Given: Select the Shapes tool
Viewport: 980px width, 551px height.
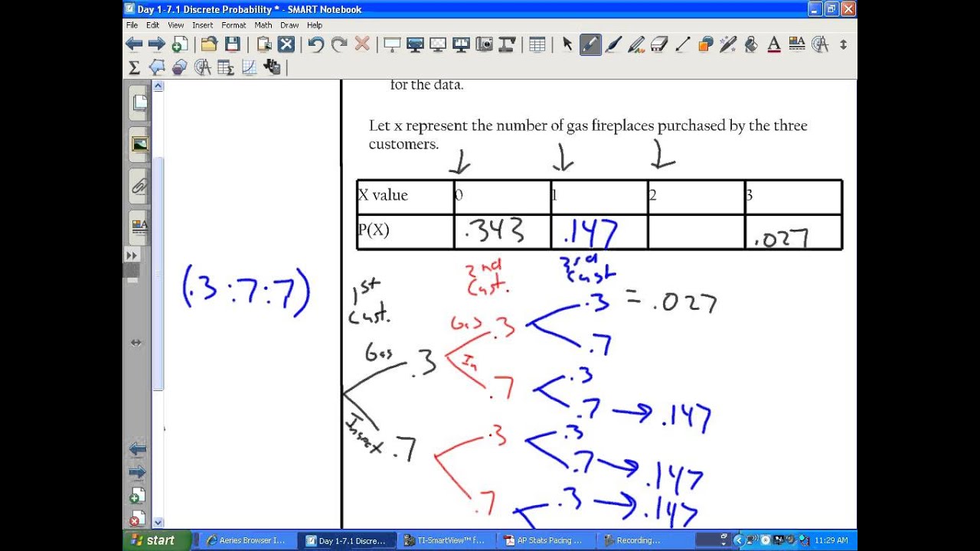Looking at the screenshot, I should pos(705,44).
